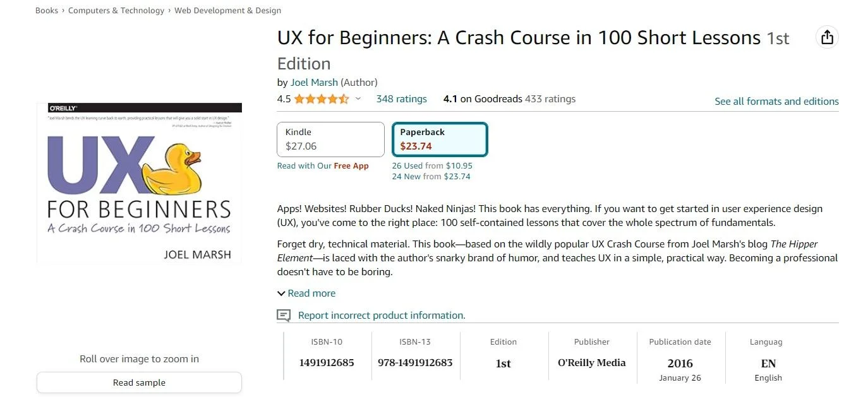Select the Paperback format option
The height and width of the screenshot is (397, 868).
click(440, 139)
